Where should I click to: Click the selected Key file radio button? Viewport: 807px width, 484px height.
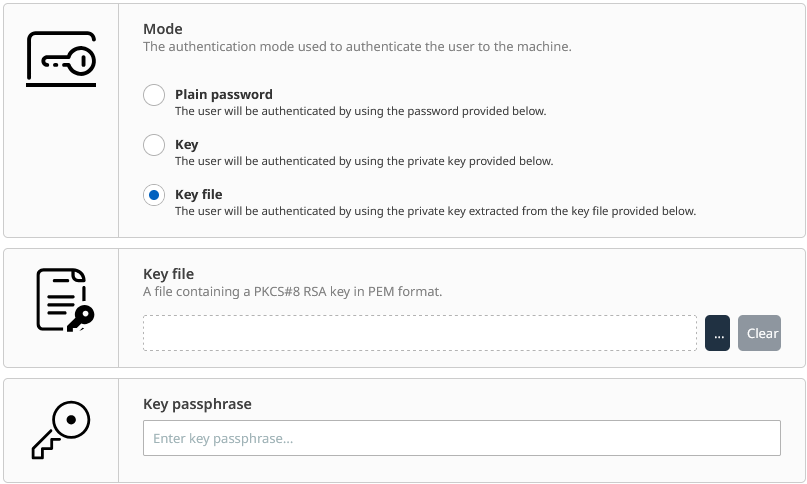point(154,195)
